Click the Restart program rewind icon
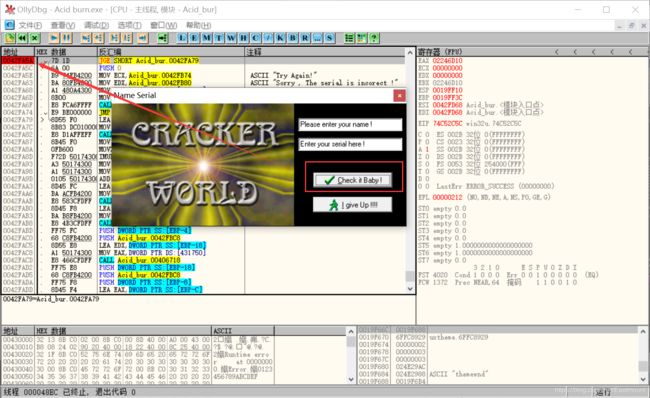 [22, 38]
